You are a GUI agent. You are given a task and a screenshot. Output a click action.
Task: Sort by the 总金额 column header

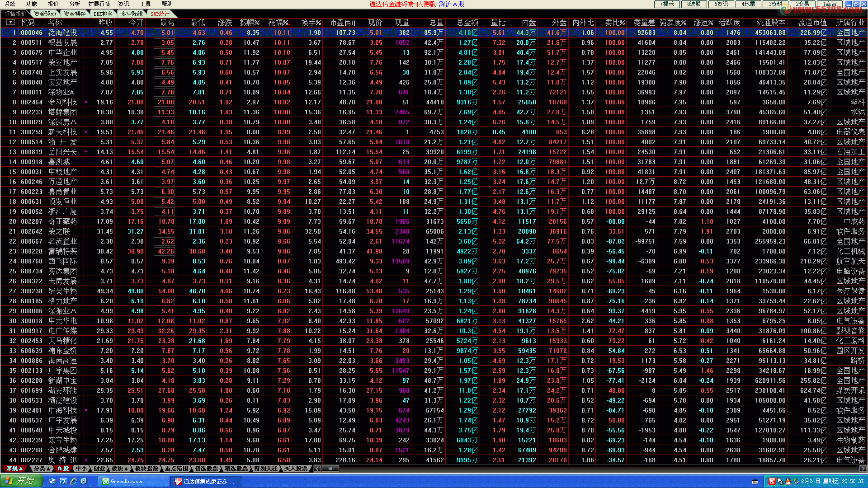pyautogui.click(x=467, y=22)
